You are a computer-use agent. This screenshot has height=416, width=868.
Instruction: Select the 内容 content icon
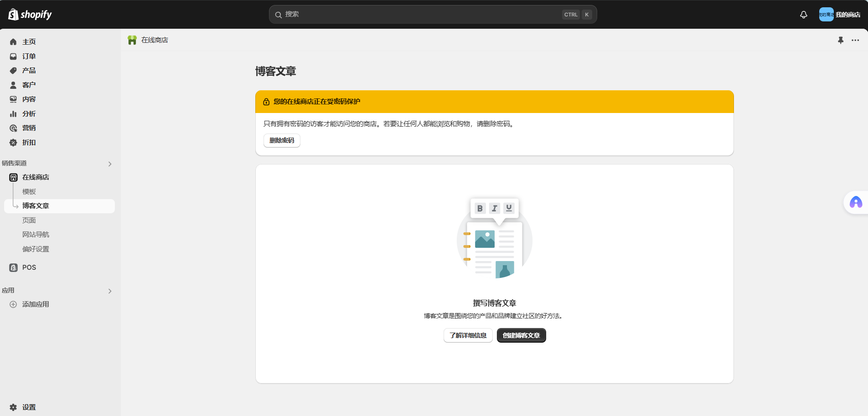(x=13, y=99)
